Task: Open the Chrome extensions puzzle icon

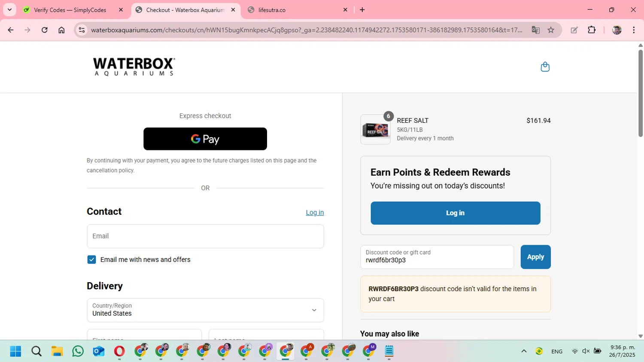Action: 592,30
